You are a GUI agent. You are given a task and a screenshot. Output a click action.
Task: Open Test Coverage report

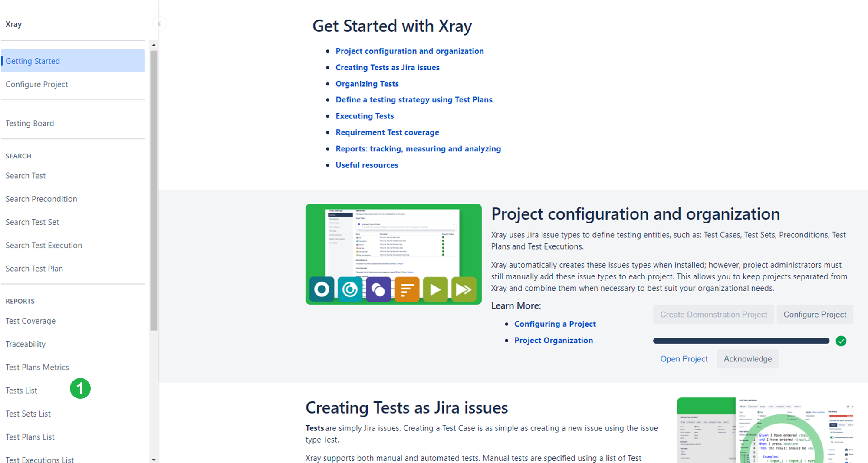[x=73, y=321]
